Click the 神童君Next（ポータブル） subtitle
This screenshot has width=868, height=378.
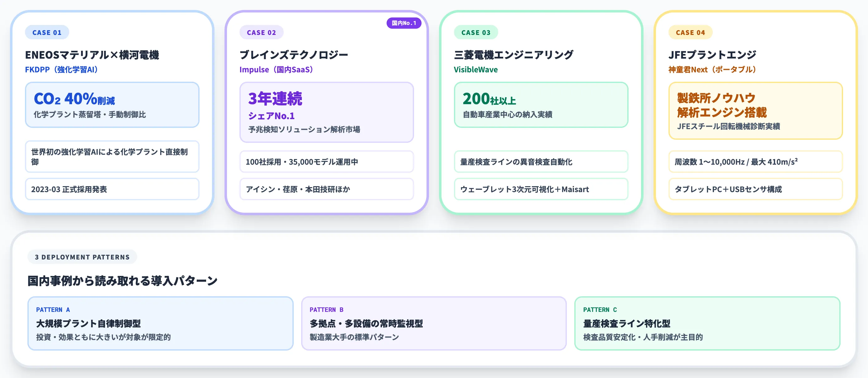pyautogui.click(x=713, y=70)
